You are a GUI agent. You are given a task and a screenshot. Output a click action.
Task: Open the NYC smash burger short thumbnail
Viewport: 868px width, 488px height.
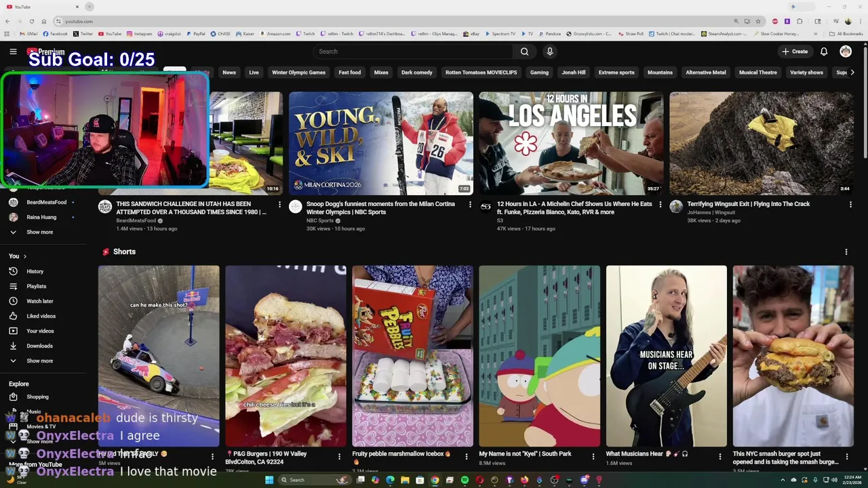793,356
